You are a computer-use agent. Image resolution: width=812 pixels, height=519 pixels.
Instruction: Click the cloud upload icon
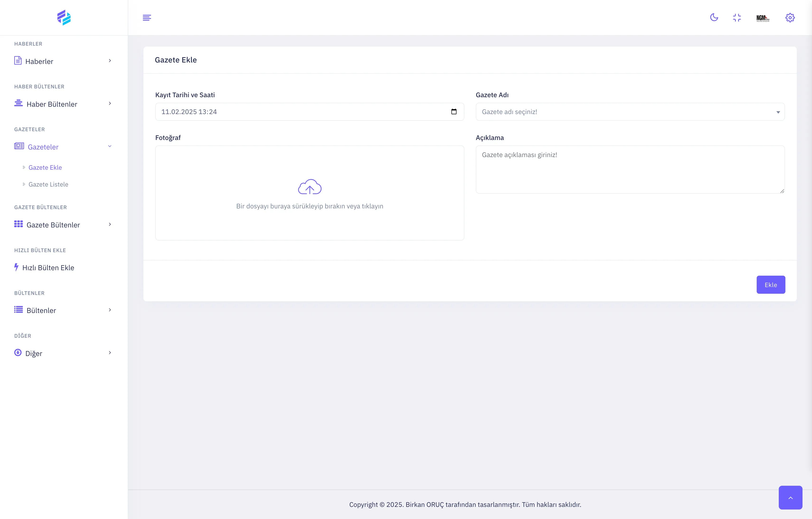310,187
